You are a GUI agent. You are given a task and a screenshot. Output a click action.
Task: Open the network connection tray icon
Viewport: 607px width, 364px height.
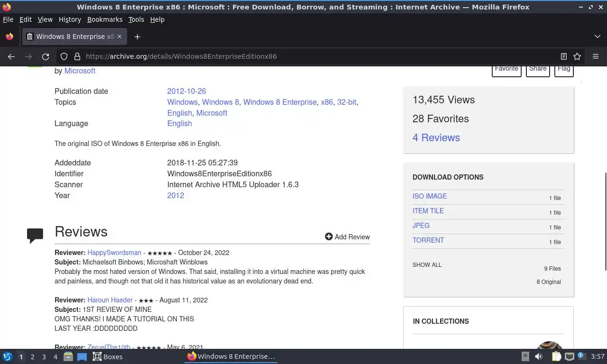[570, 356]
